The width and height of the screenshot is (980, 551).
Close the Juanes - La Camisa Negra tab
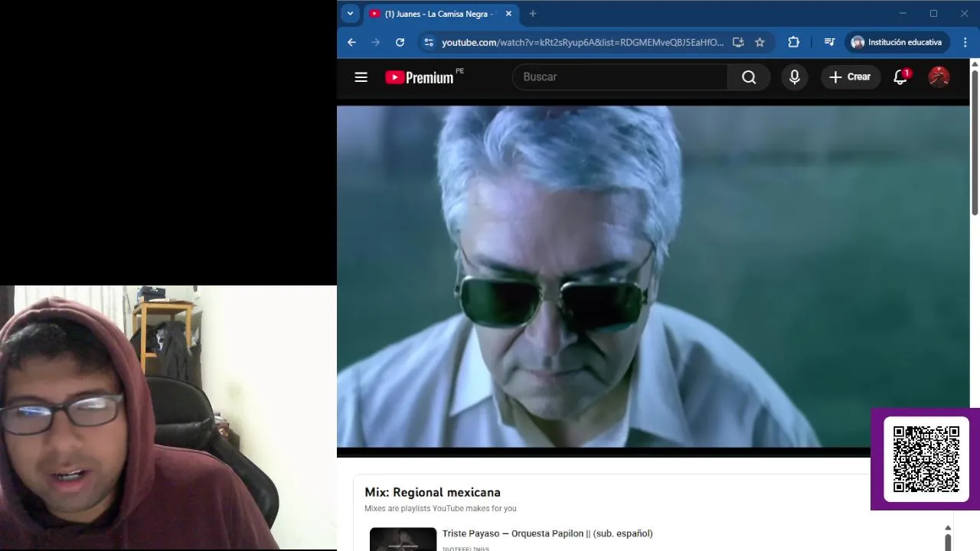point(508,14)
